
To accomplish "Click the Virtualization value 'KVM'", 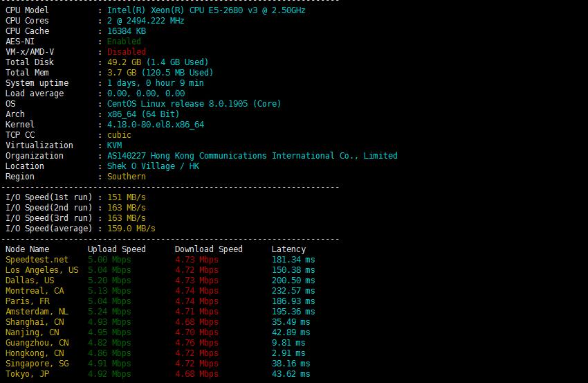I will click(114, 145).
